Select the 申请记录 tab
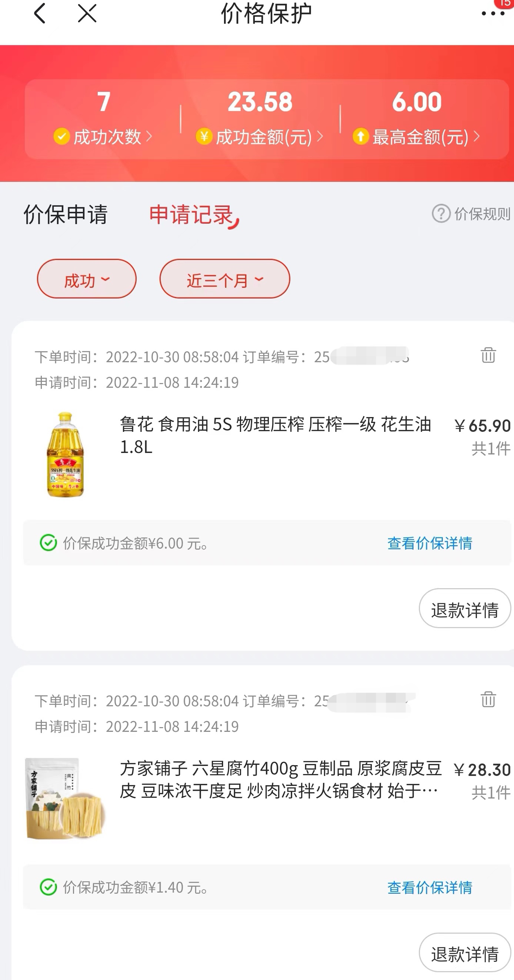This screenshot has height=980, width=514. (191, 214)
